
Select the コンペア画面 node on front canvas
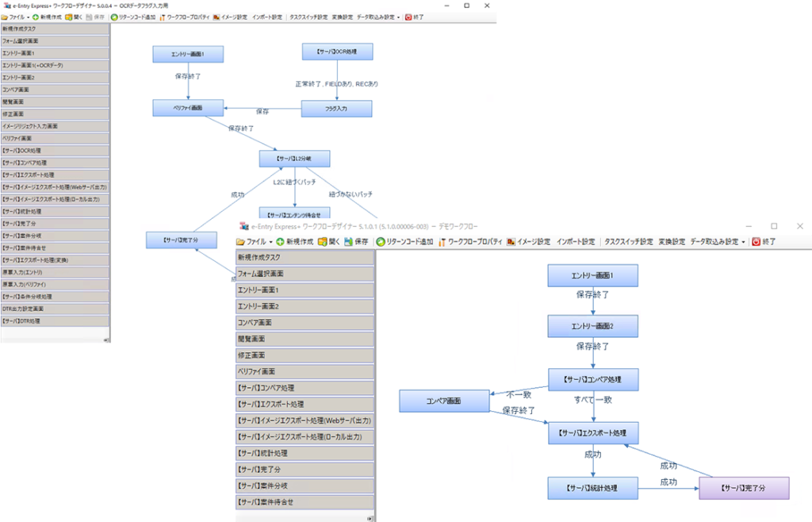pos(444,401)
